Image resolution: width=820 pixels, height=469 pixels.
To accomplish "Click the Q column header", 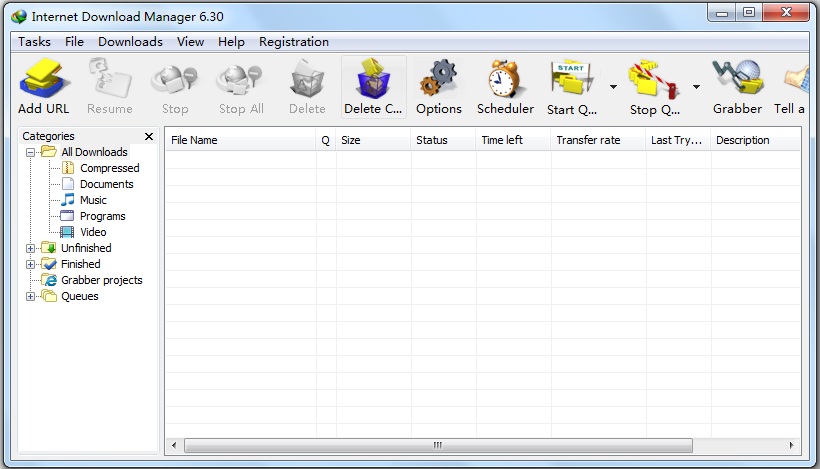I will click(325, 140).
